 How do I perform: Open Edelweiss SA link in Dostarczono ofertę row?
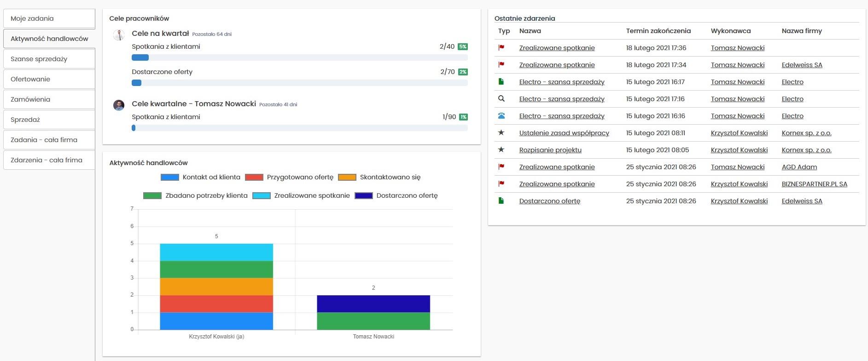coord(802,201)
